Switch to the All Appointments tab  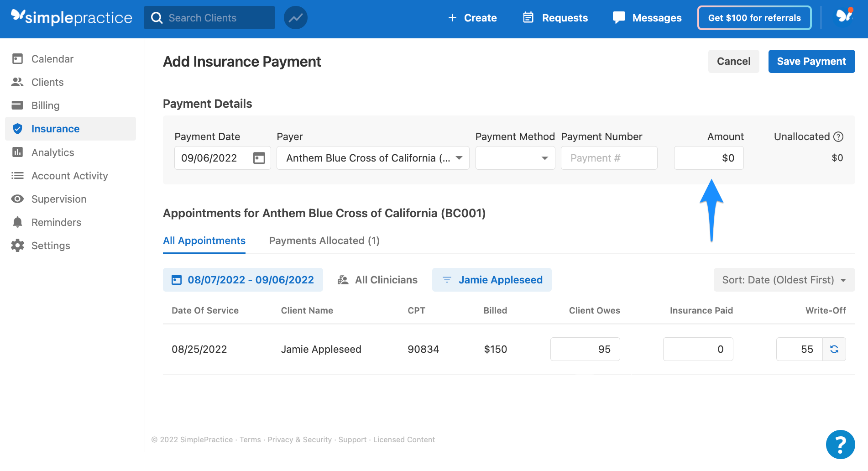[x=204, y=241]
